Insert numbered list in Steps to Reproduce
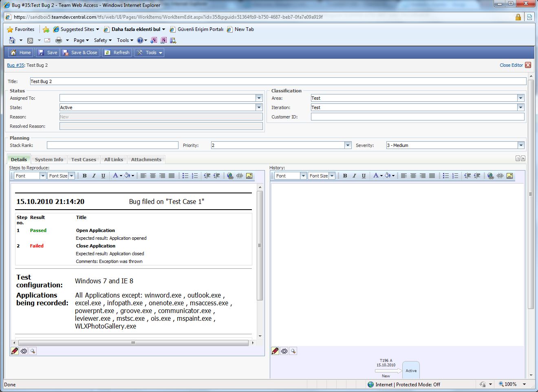 (195, 176)
